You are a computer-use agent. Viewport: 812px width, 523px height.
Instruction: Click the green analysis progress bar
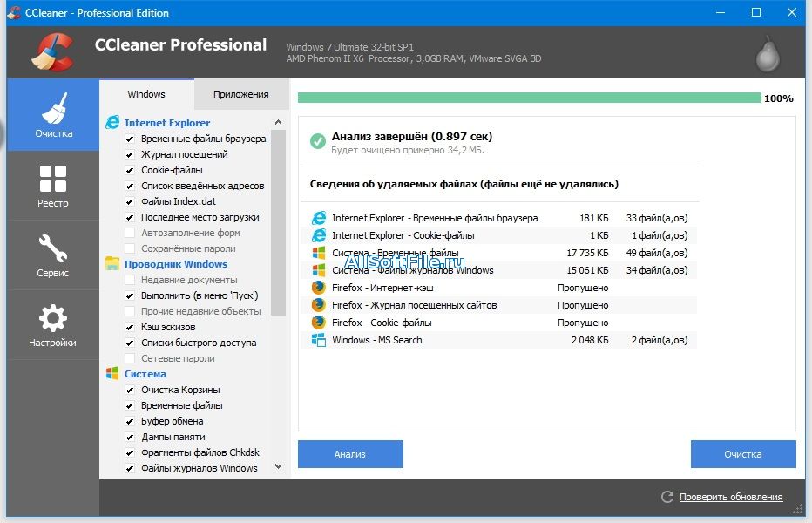coord(529,98)
